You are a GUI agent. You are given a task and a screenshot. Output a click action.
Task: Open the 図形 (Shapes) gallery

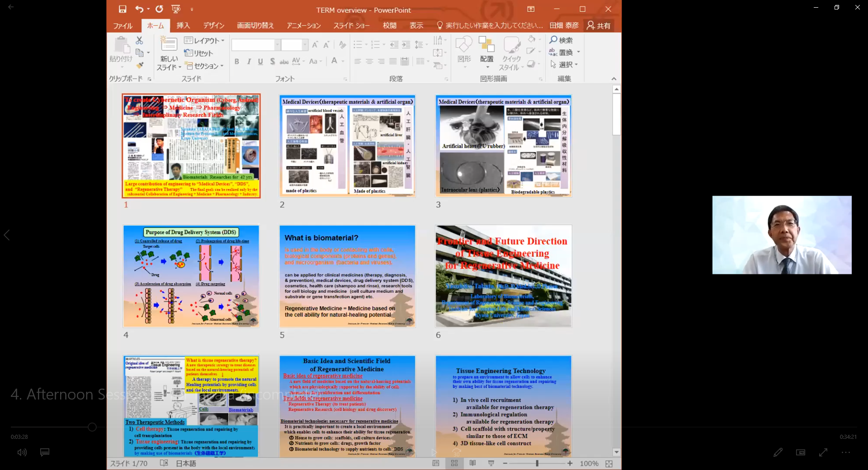(464, 50)
